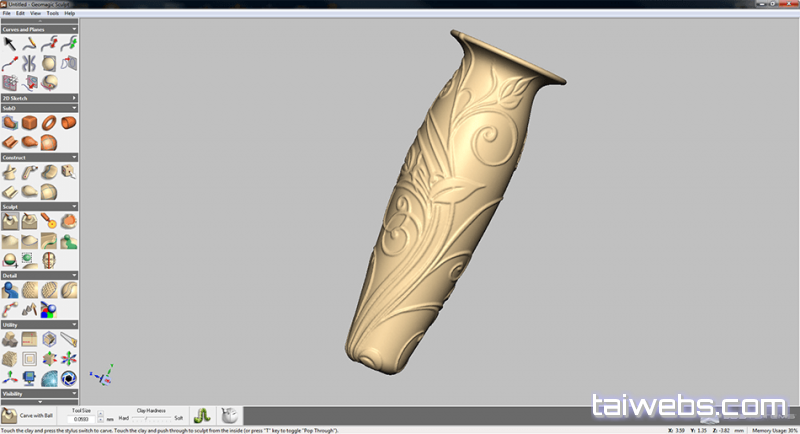Choose the head symmetry tool in Sculpt
800x434 pixels.
pyautogui.click(x=49, y=259)
